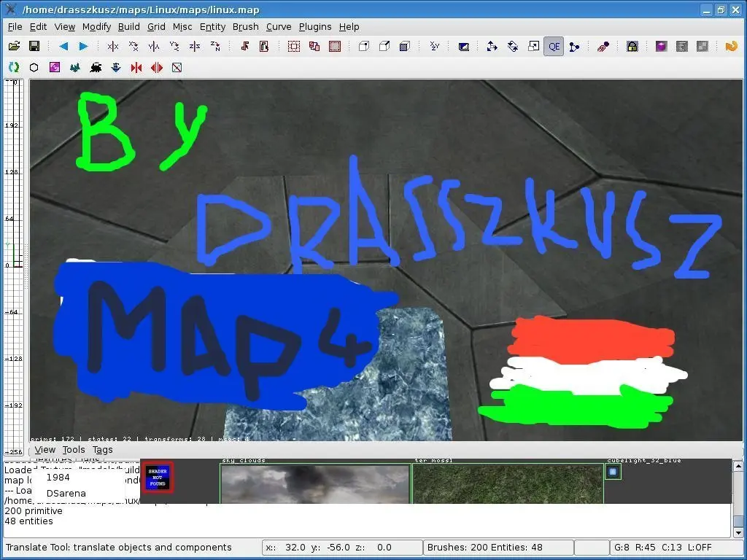The image size is (747, 560).
Task: Redo using the right blue arrow
Action: click(83, 46)
